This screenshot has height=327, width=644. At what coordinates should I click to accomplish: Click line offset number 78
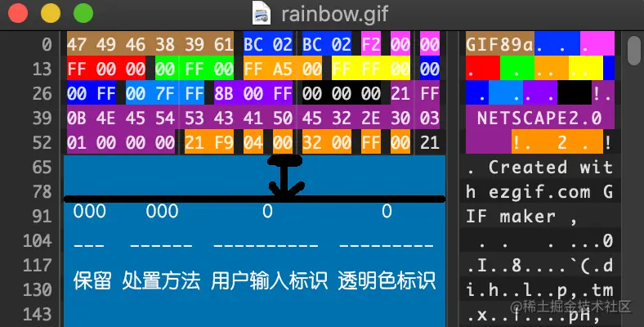coord(42,192)
